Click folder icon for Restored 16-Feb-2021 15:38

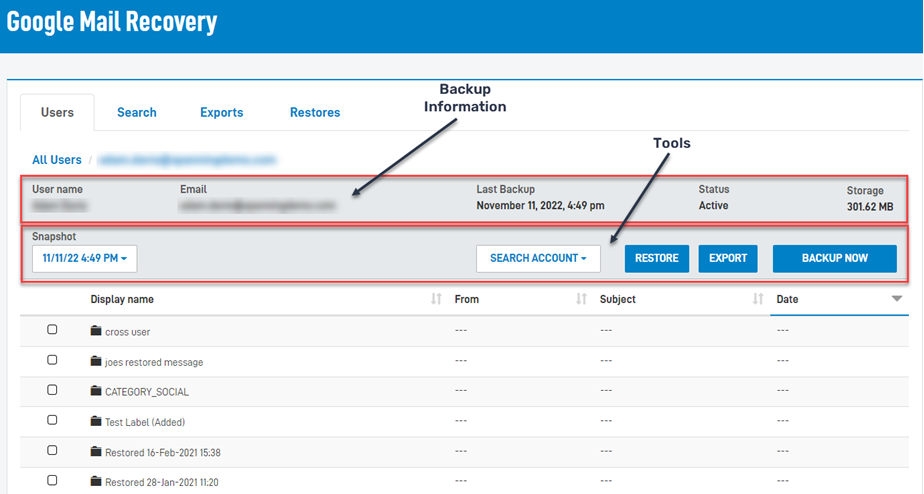point(96,452)
